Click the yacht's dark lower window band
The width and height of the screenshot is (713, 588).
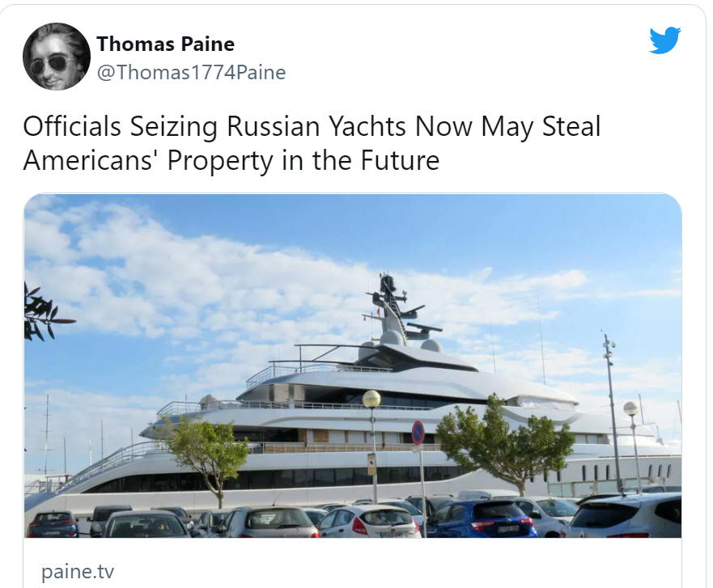click(273, 480)
